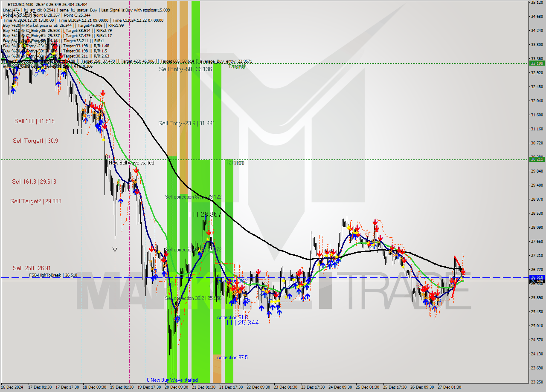Click the 'Sell Target2 | 29.003' label
Viewport: 546px width, 392px height.
click(x=36, y=201)
